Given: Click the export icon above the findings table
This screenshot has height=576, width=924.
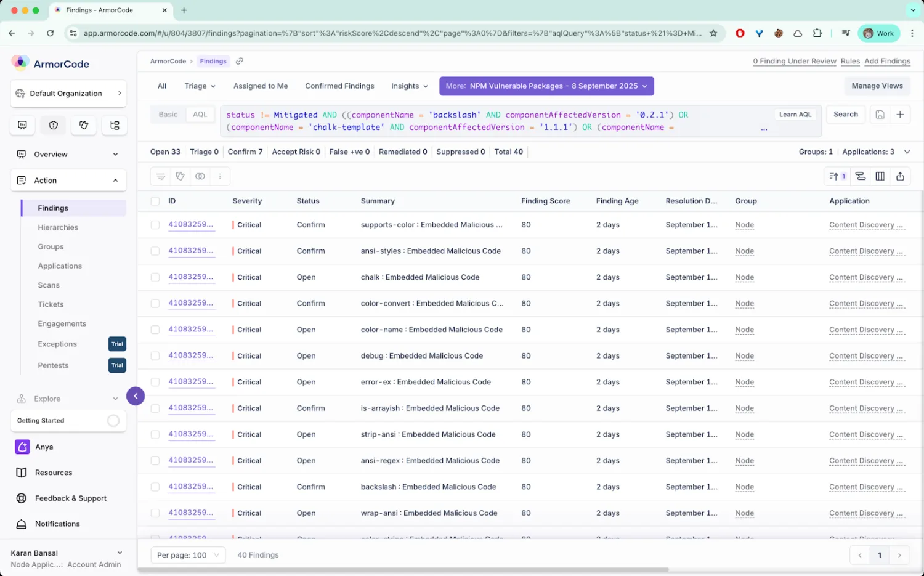Looking at the screenshot, I should click(900, 176).
